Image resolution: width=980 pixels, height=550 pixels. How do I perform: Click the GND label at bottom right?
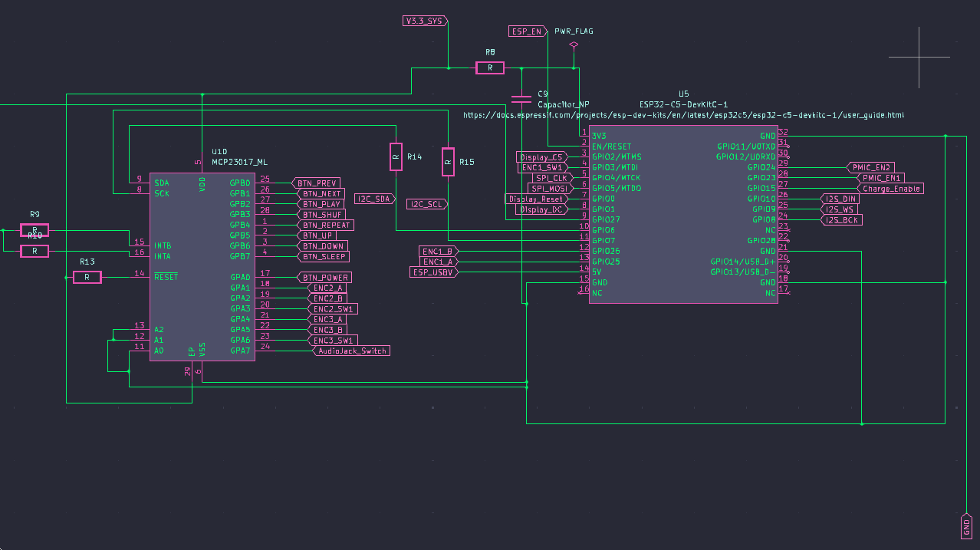[966, 526]
